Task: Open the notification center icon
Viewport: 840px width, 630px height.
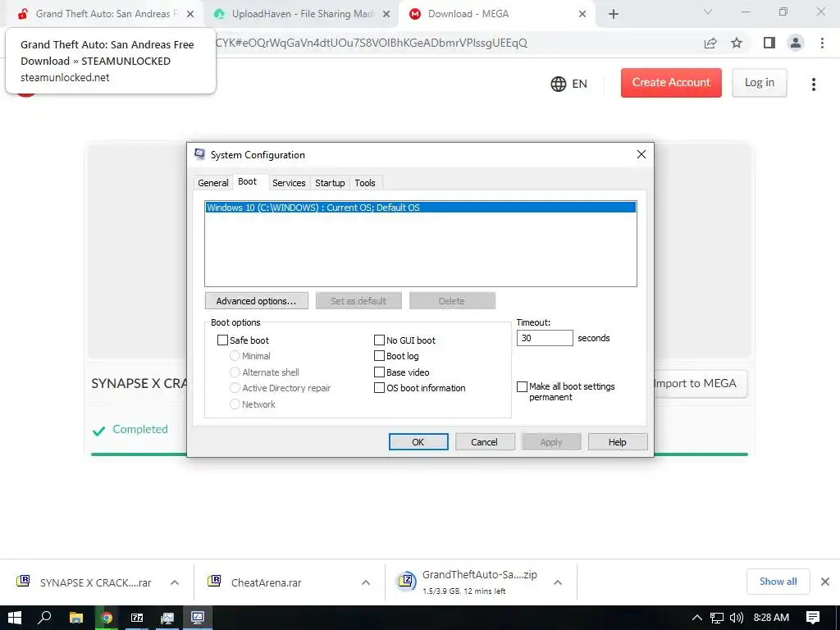Action: (813, 618)
